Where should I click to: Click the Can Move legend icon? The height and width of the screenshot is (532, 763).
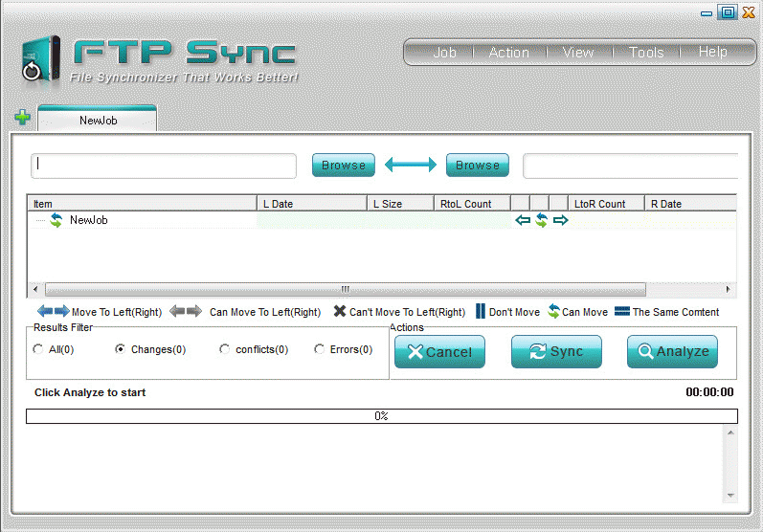point(553,311)
